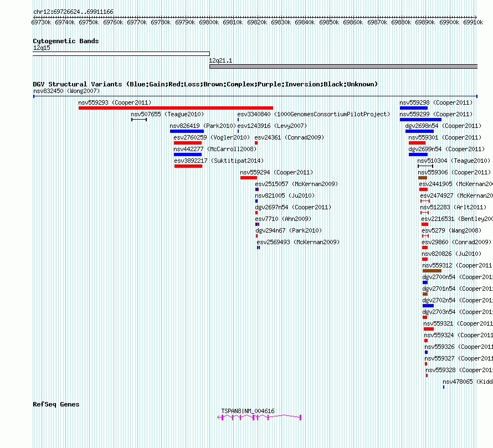Viewport: 493px width, 448px height.
Task: Click the 69800k ruler tick label
Action: coord(209,22)
